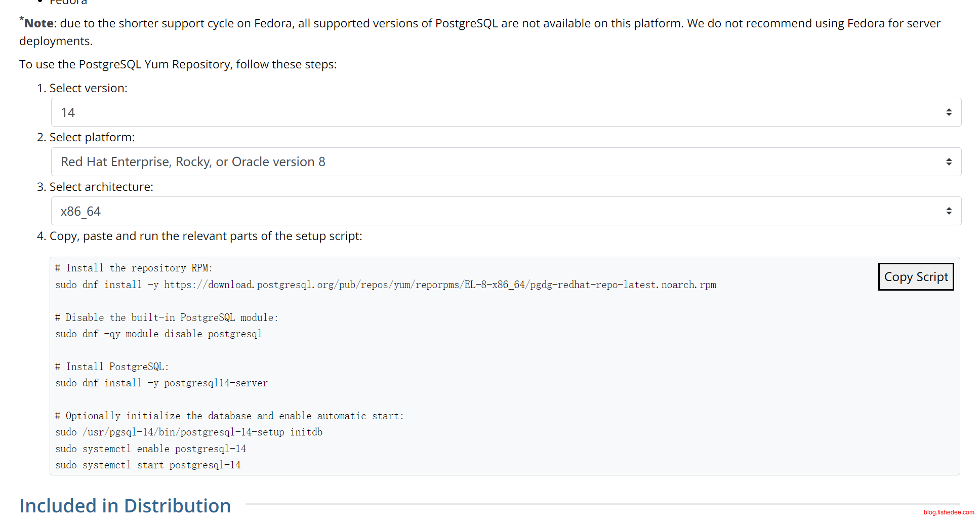
Task: Click the 'dnf install -y postgresql14-server' command
Action: 161,383
